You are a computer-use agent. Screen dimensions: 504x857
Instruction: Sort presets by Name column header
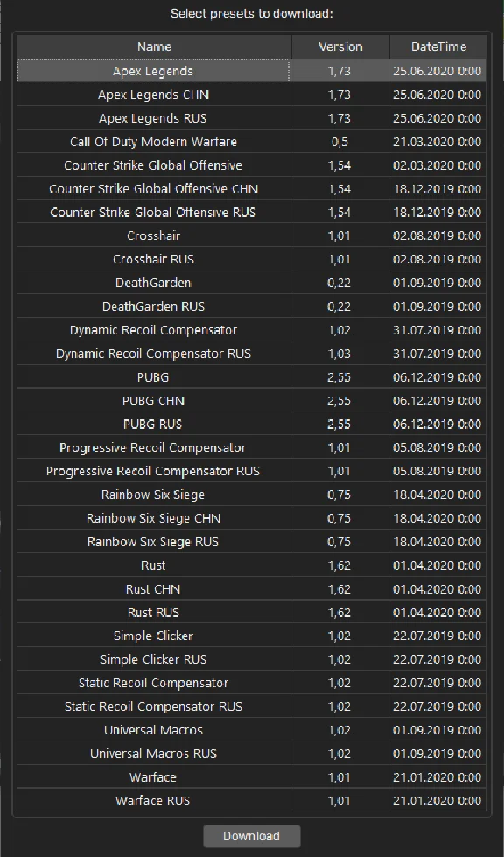[x=154, y=47]
